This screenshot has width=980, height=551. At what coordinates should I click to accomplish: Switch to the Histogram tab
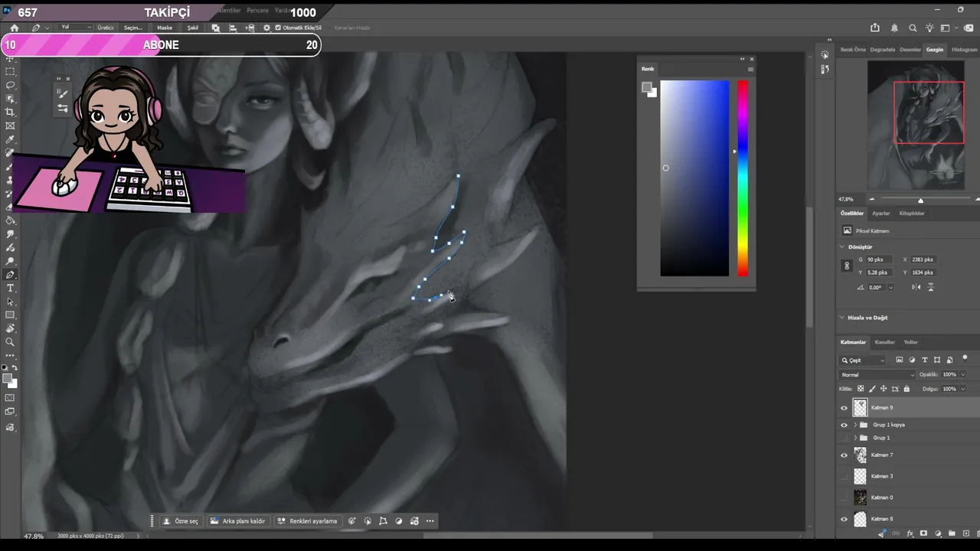click(964, 50)
